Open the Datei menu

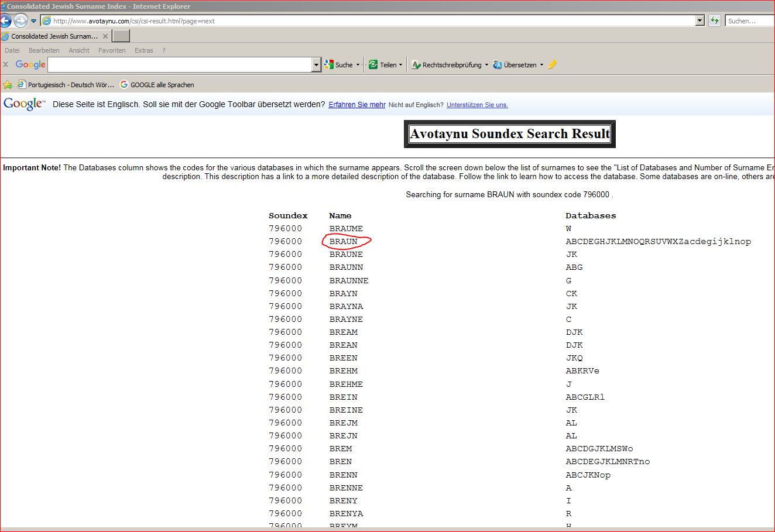(x=12, y=50)
